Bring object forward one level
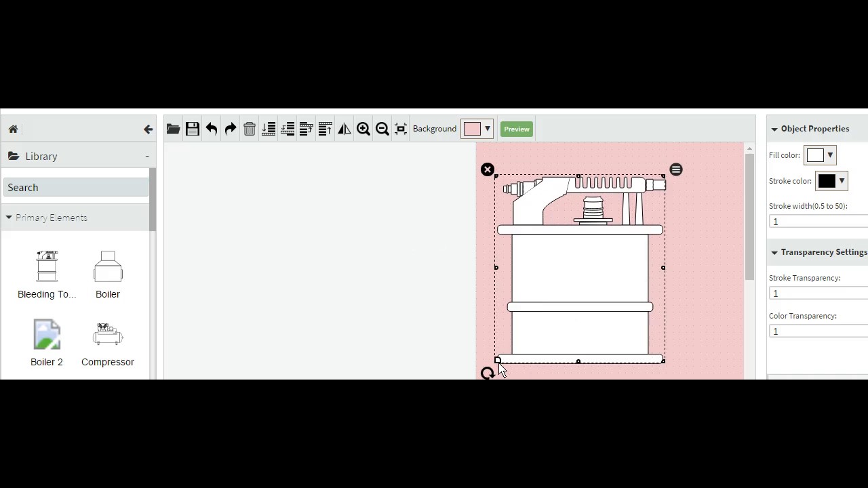Image resolution: width=868 pixels, height=488 pixels. coord(307,129)
